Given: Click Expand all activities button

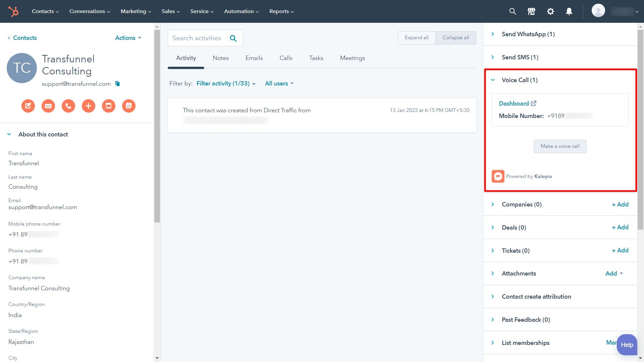Looking at the screenshot, I should click(416, 38).
